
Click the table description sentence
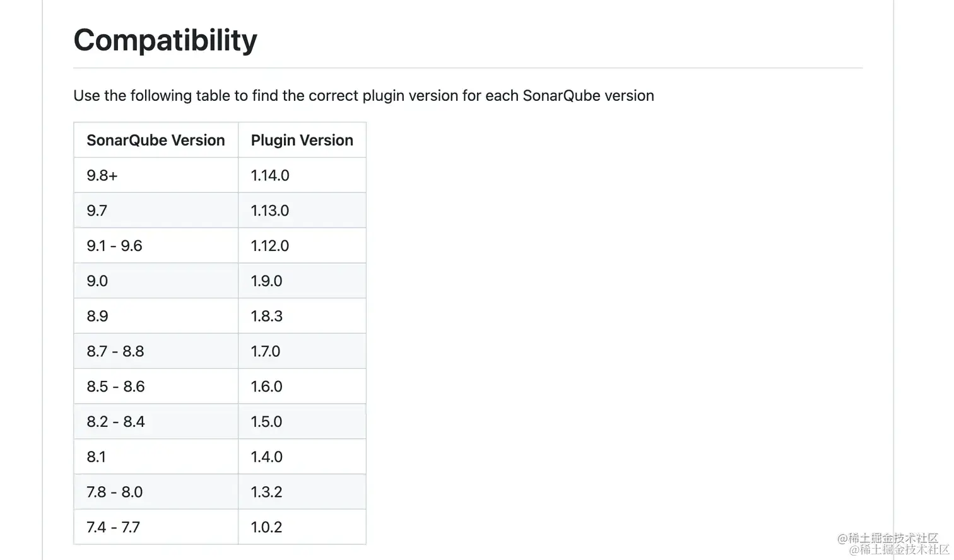(363, 96)
